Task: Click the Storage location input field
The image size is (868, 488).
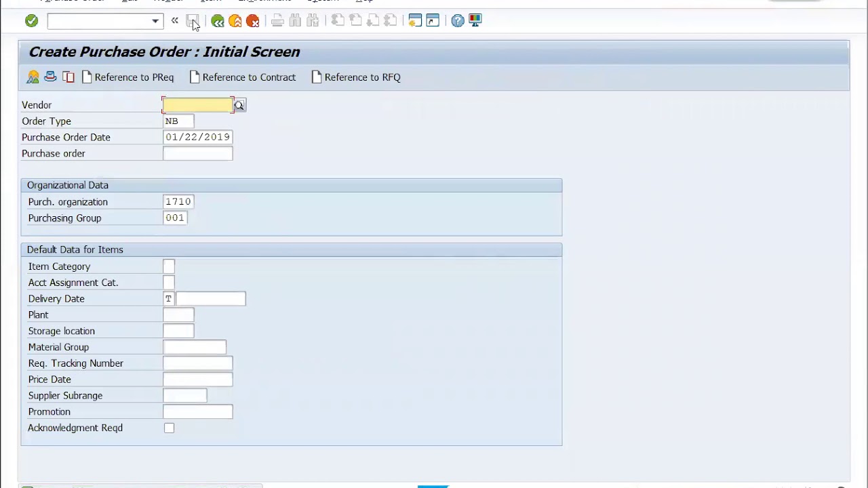Action: pyautogui.click(x=178, y=331)
